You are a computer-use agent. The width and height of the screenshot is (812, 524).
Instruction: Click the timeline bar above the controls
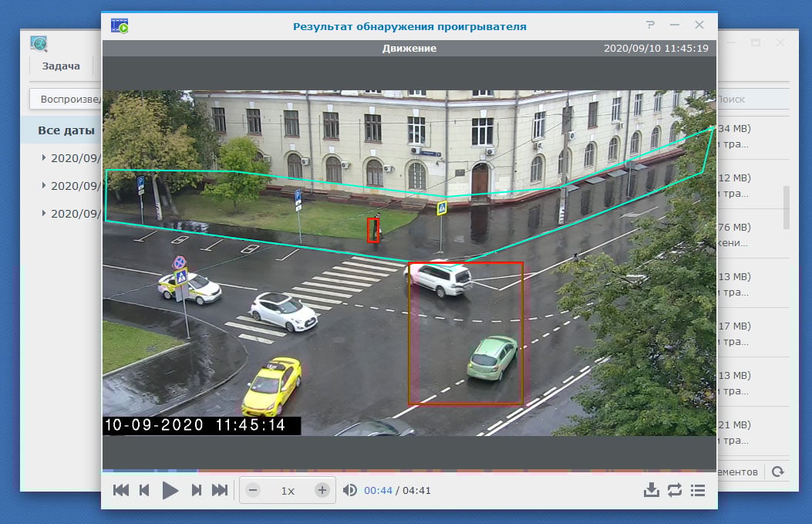click(x=409, y=469)
